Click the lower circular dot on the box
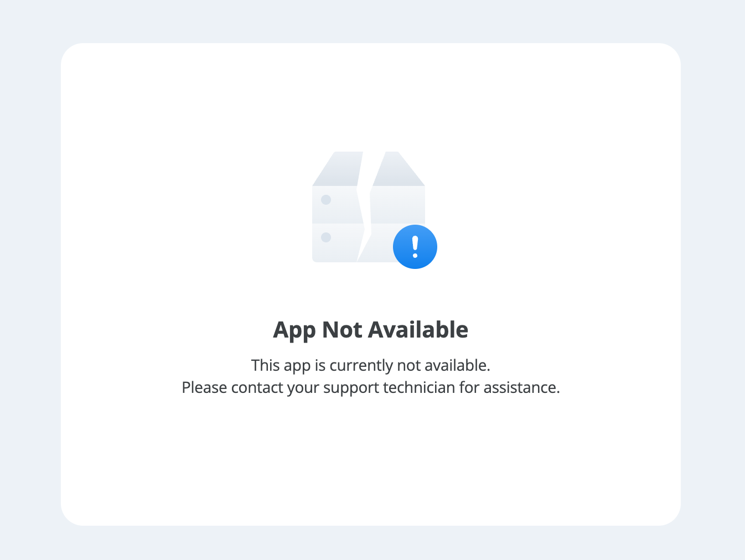The width and height of the screenshot is (745, 560). tap(326, 237)
